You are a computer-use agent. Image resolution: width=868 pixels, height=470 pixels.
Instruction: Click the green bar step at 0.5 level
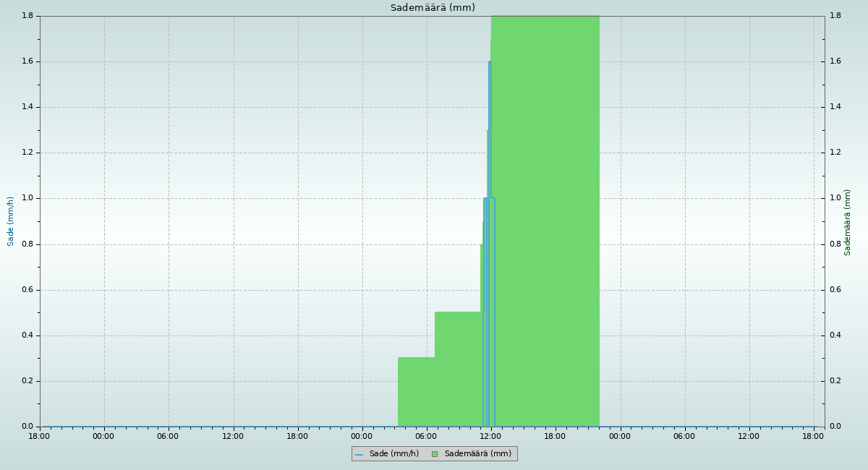coord(458,369)
